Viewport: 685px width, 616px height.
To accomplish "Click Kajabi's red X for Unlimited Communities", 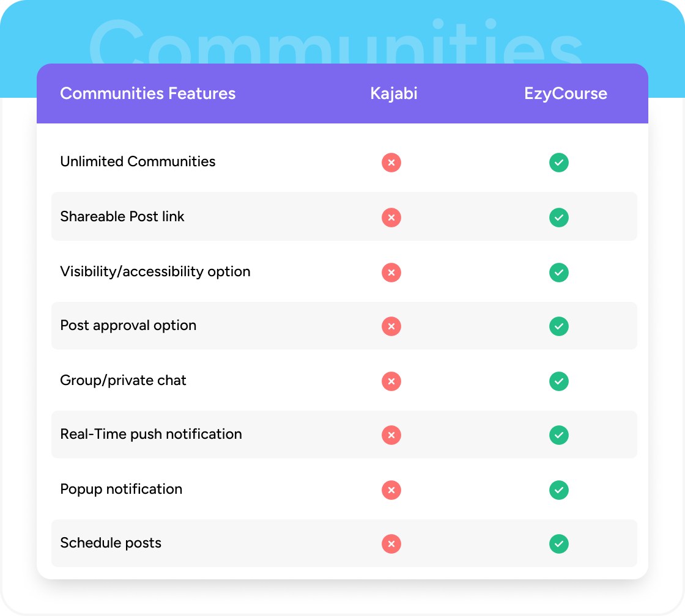I will (391, 163).
